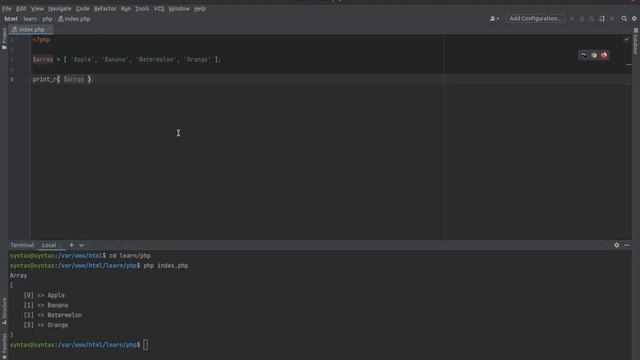Click 'Apple' string in the code
Image resolution: width=640 pixels, height=360 pixels.
click(x=82, y=60)
